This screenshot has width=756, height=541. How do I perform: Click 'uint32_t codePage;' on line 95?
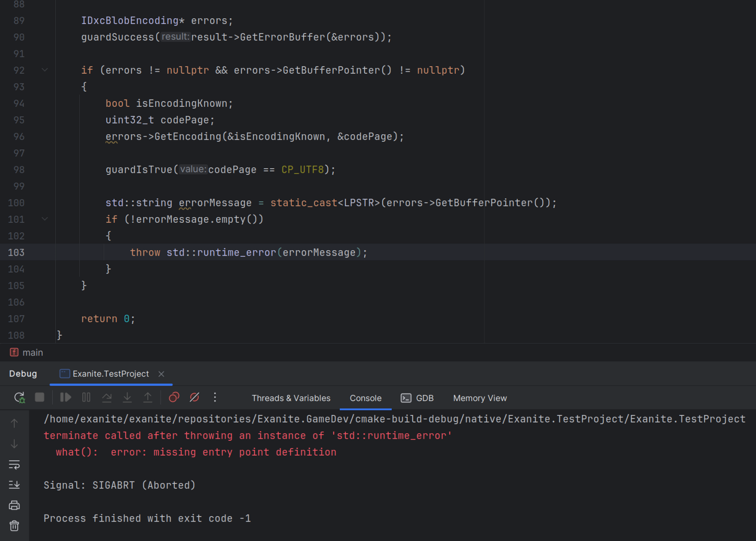(x=160, y=120)
